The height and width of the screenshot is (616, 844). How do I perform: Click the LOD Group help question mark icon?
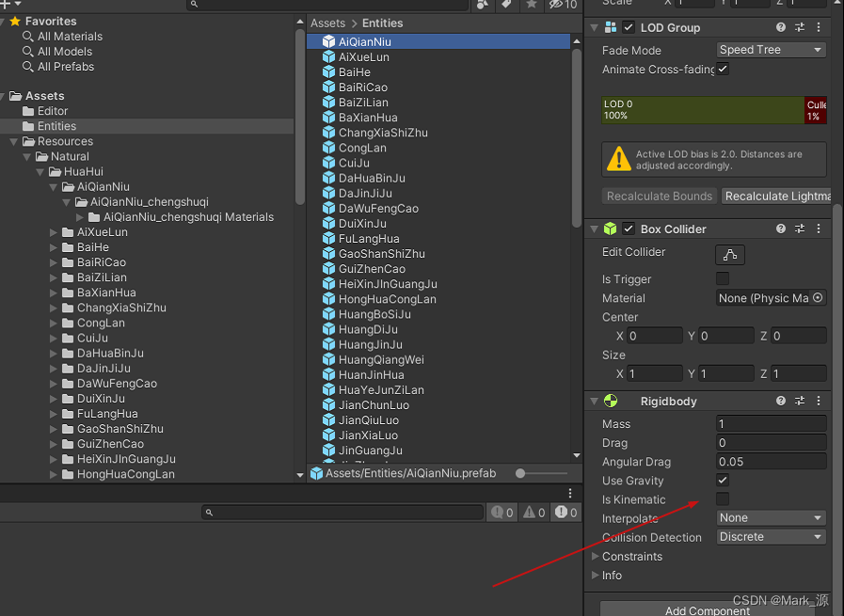pyautogui.click(x=782, y=27)
